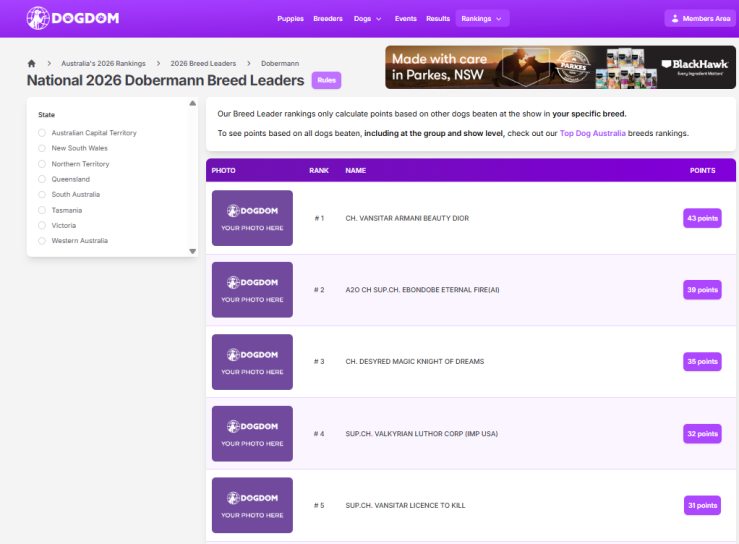Select the New South Wales state filter

[42, 148]
